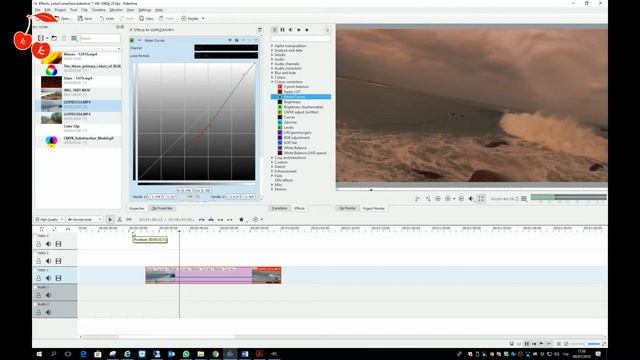640x360 pixels.
Task: Open the Timeline menu
Action: tap(98, 10)
